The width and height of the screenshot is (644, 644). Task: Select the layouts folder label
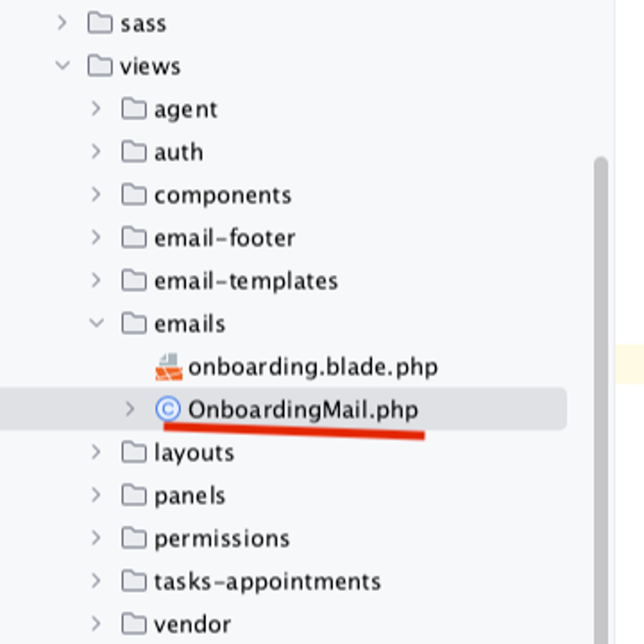[194, 454]
